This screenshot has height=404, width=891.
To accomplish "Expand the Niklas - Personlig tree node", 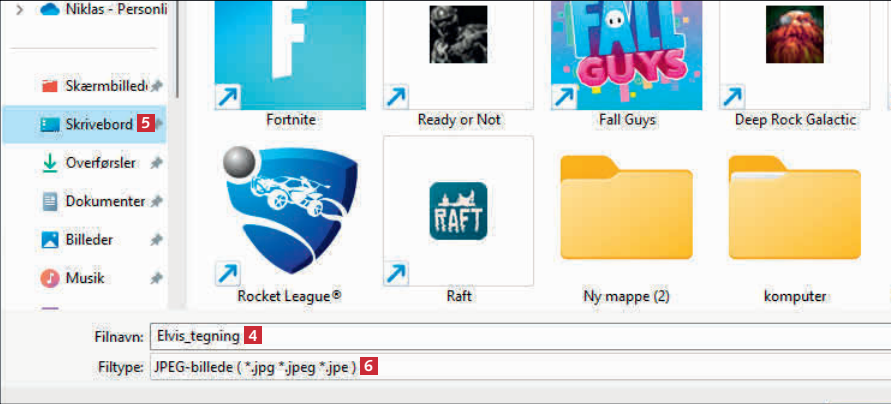I will point(20,9).
